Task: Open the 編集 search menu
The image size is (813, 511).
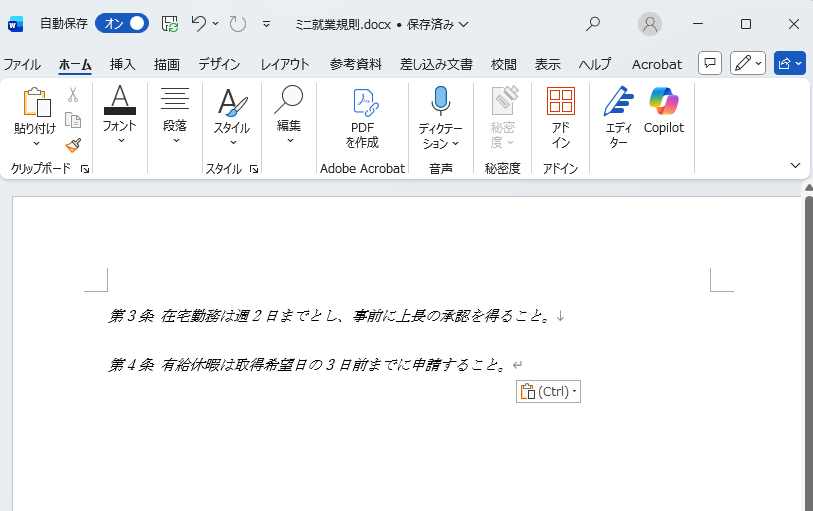Action: coord(289,115)
